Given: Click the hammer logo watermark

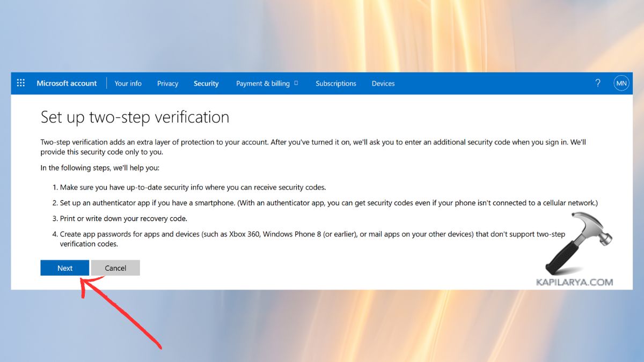Looking at the screenshot, I should [577, 244].
